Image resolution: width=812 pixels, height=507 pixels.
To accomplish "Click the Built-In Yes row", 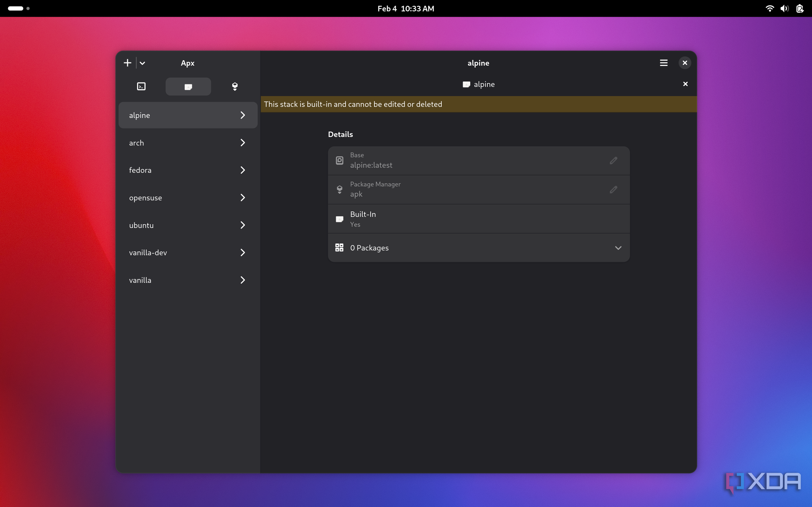I will pos(479,219).
